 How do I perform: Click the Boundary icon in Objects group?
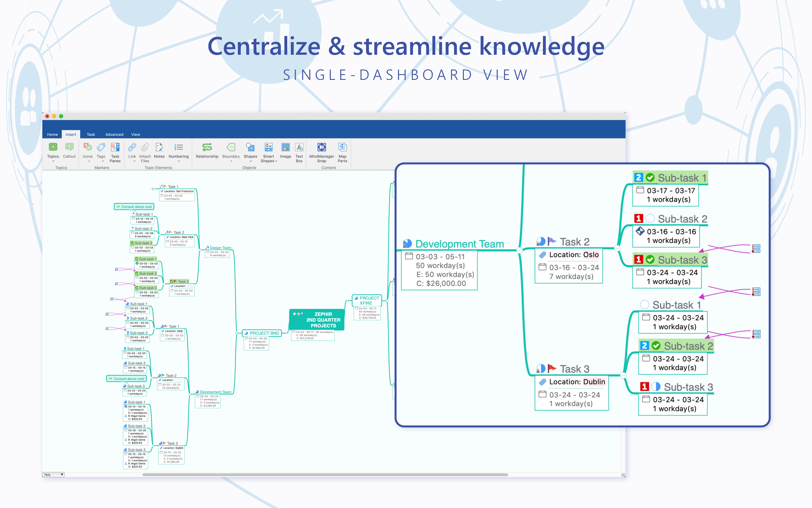tap(231, 147)
